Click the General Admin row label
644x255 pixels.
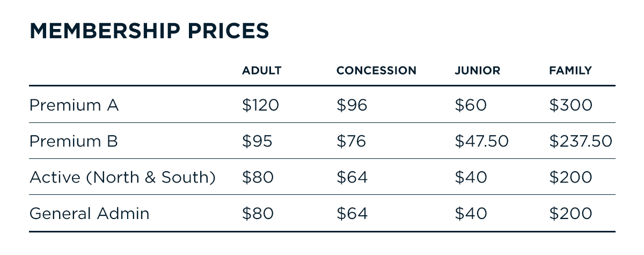tap(90, 214)
